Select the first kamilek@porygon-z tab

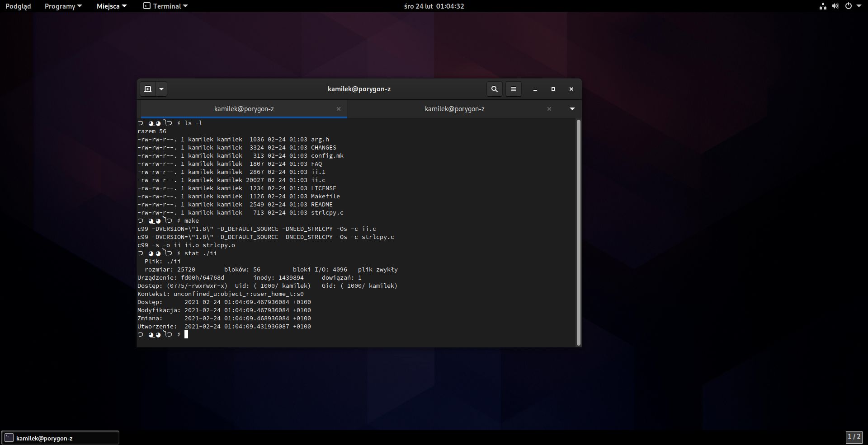pos(244,109)
